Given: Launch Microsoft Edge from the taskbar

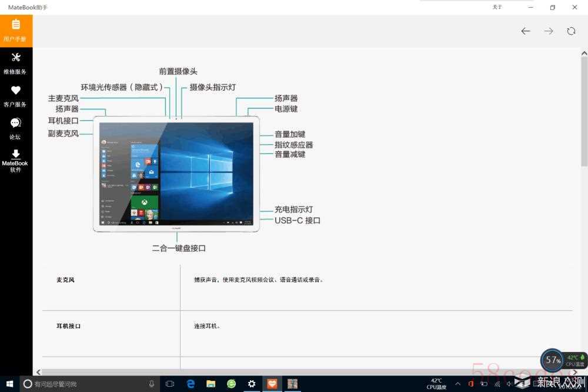Looking at the screenshot, I should 191,384.
